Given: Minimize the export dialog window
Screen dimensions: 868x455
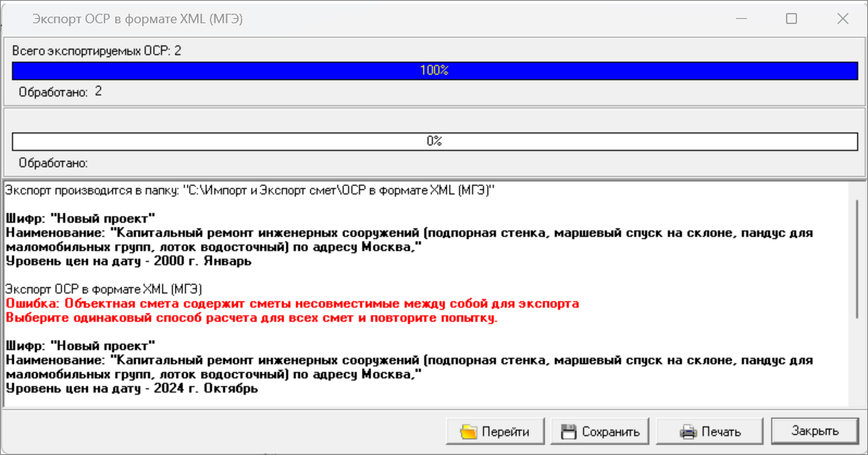Looking at the screenshot, I should (740, 20).
